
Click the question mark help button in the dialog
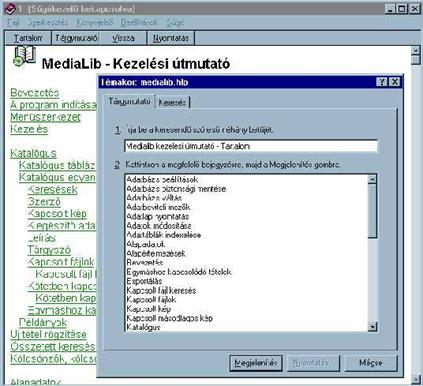(381, 82)
